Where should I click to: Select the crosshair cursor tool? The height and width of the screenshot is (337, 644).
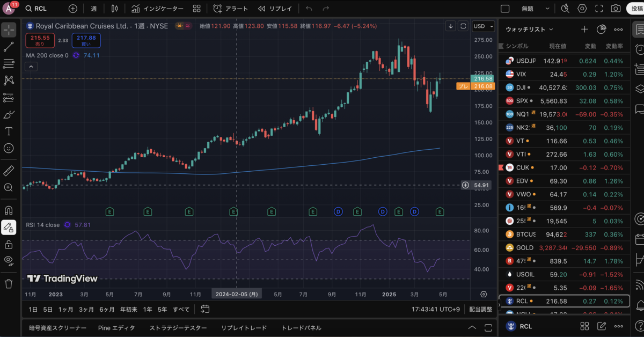click(9, 30)
